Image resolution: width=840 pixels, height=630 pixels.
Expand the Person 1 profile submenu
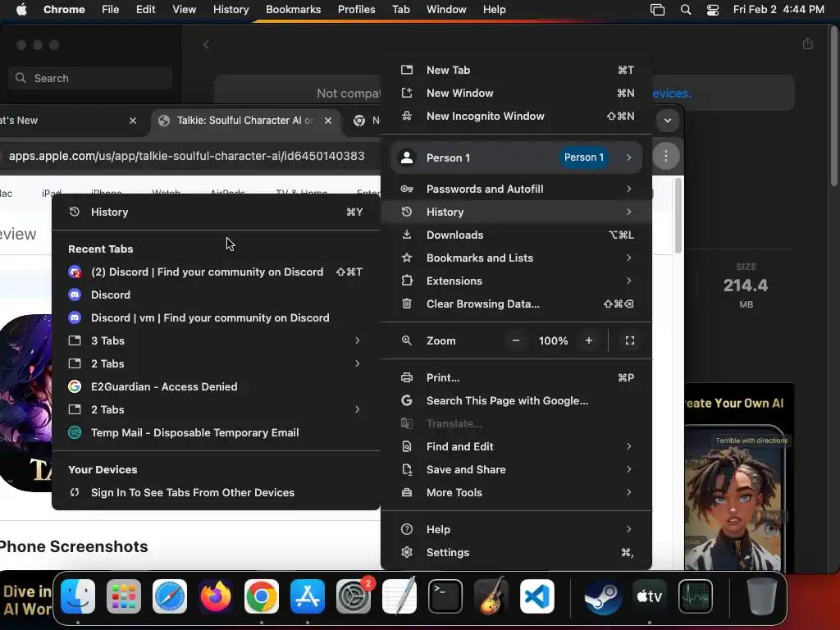(517, 157)
